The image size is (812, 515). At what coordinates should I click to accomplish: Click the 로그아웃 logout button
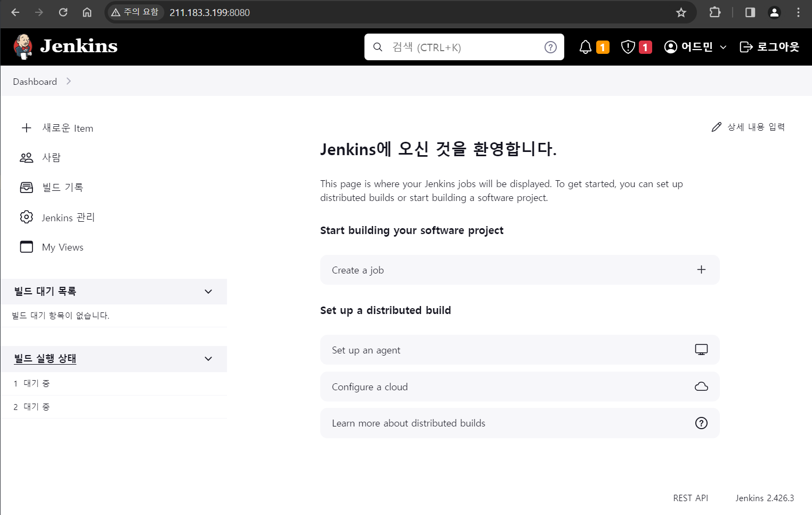[x=769, y=47]
